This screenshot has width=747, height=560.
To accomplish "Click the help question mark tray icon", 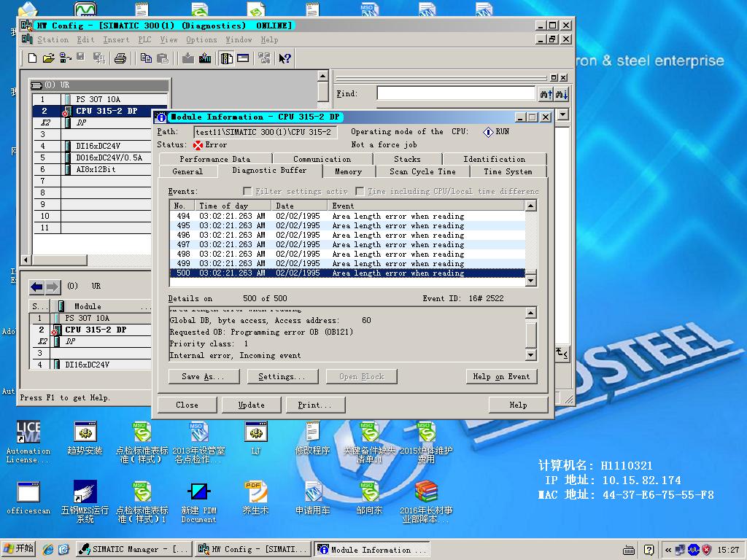I will pyautogui.click(x=649, y=550).
